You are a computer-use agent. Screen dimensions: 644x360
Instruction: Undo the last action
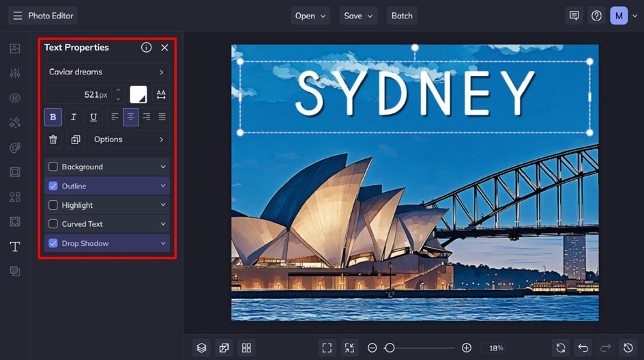coord(583,348)
